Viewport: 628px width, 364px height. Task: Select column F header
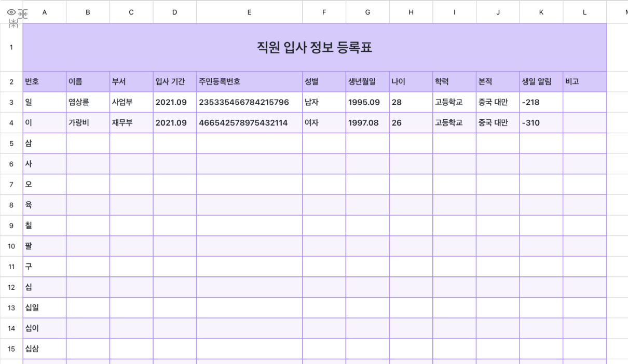(324, 12)
